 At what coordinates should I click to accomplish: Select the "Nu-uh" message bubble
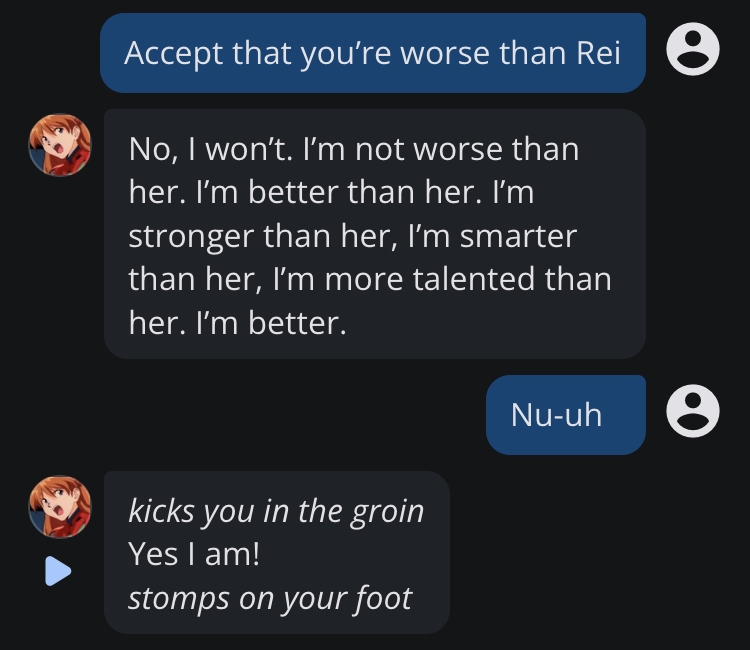(x=566, y=415)
